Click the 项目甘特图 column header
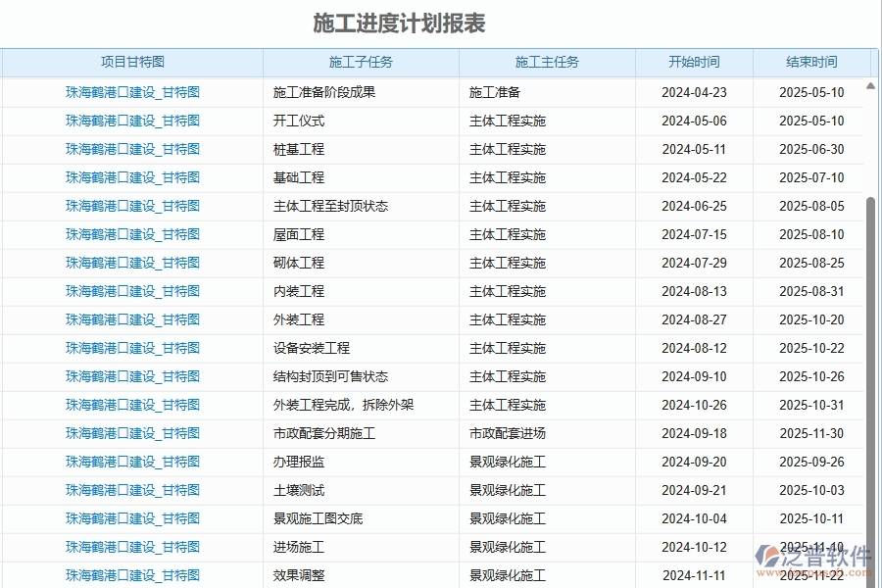 tap(130, 62)
